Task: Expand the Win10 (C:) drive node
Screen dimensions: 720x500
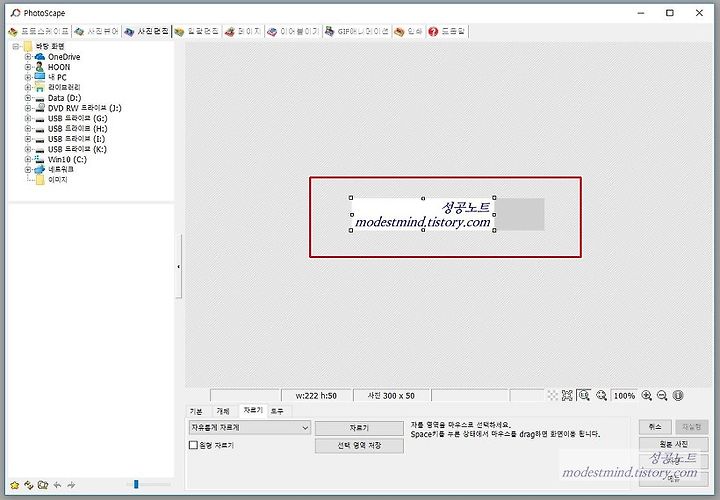Action: coord(28,159)
